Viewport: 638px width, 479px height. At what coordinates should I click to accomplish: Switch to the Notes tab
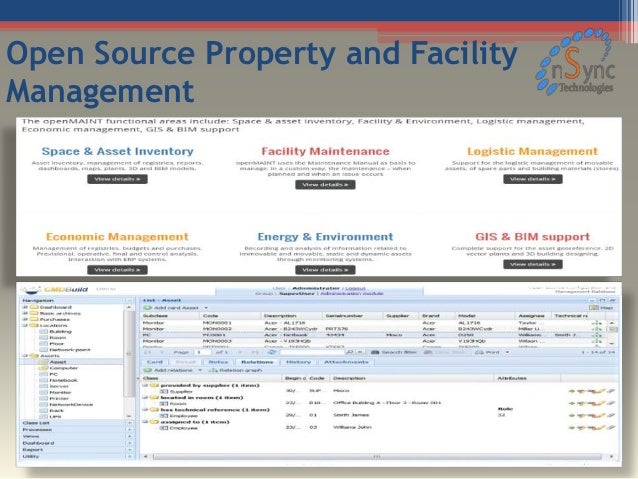click(218, 362)
